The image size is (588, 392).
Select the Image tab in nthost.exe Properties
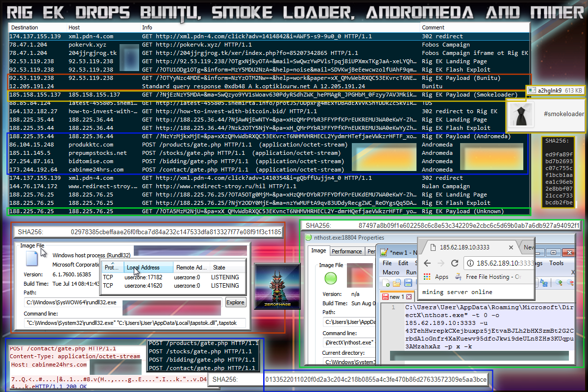click(x=318, y=251)
